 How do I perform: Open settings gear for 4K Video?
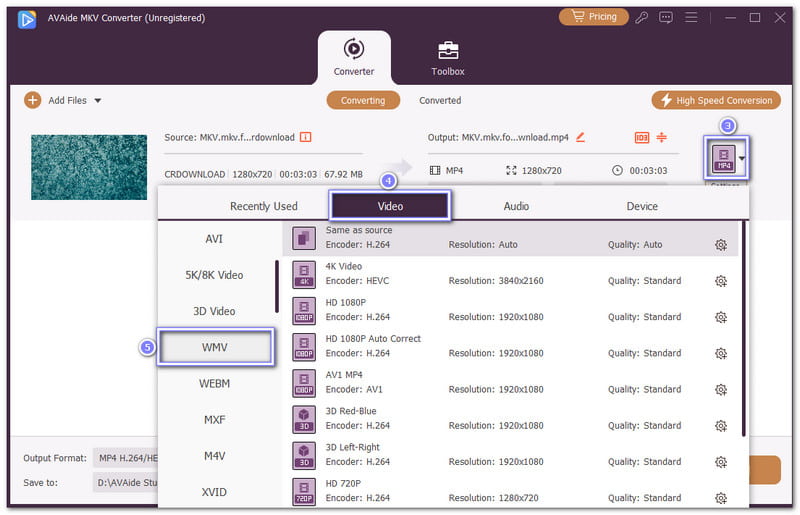[720, 281]
